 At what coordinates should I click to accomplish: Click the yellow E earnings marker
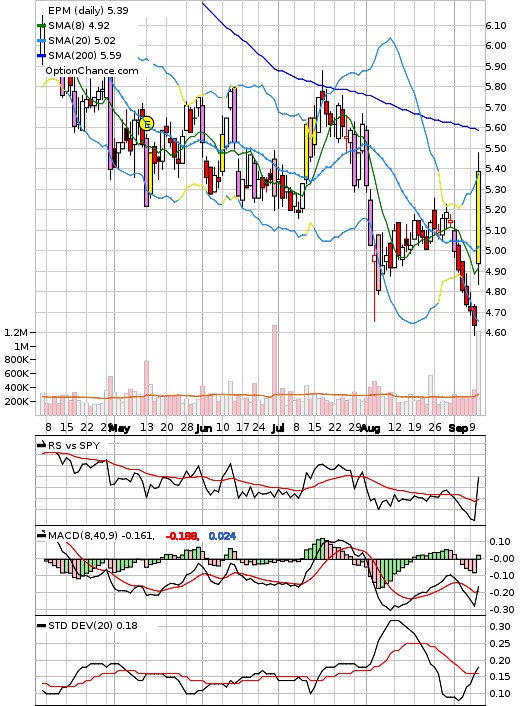coord(146,123)
